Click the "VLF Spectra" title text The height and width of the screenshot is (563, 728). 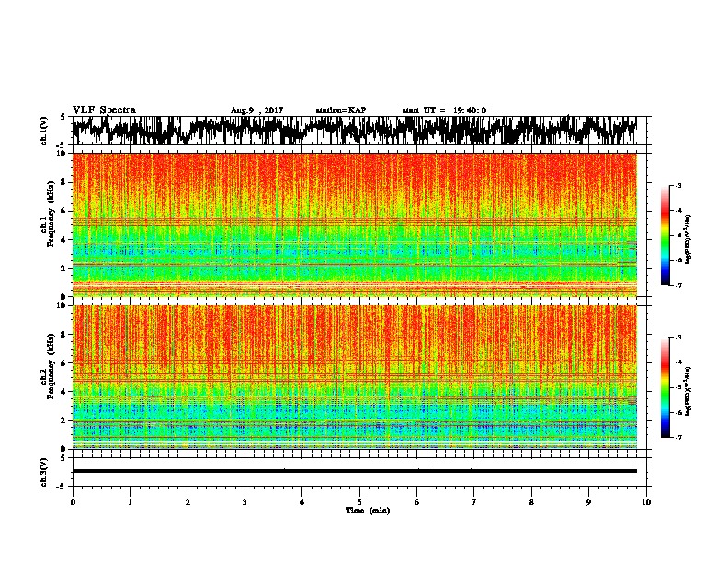click(104, 110)
